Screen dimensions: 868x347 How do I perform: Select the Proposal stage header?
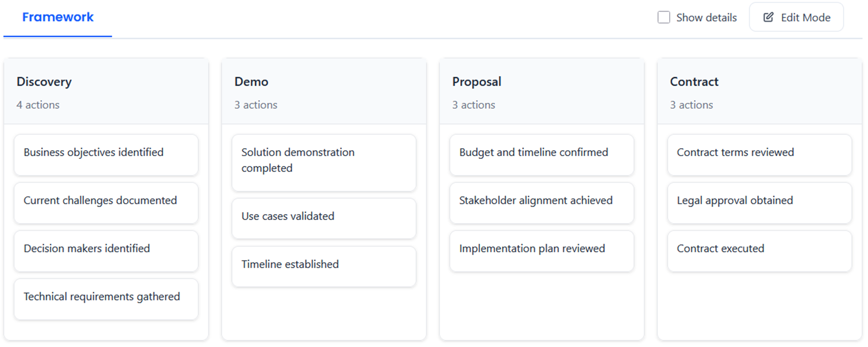tap(477, 82)
